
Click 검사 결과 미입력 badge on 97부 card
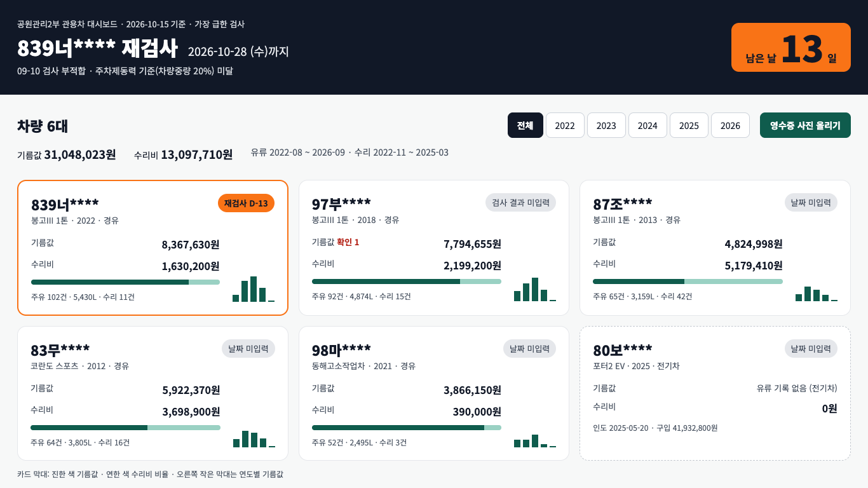click(x=520, y=202)
